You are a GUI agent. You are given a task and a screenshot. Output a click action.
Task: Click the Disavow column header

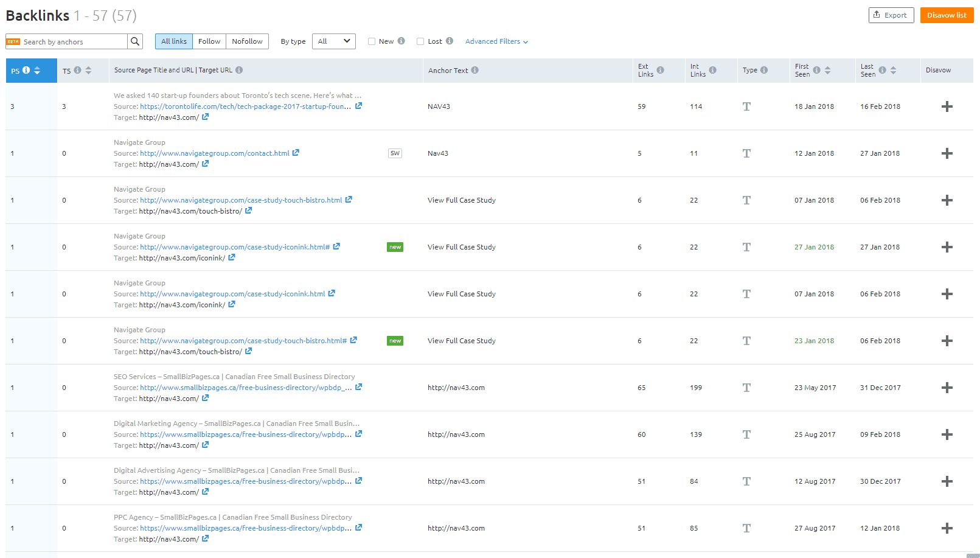(x=938, y=70)
